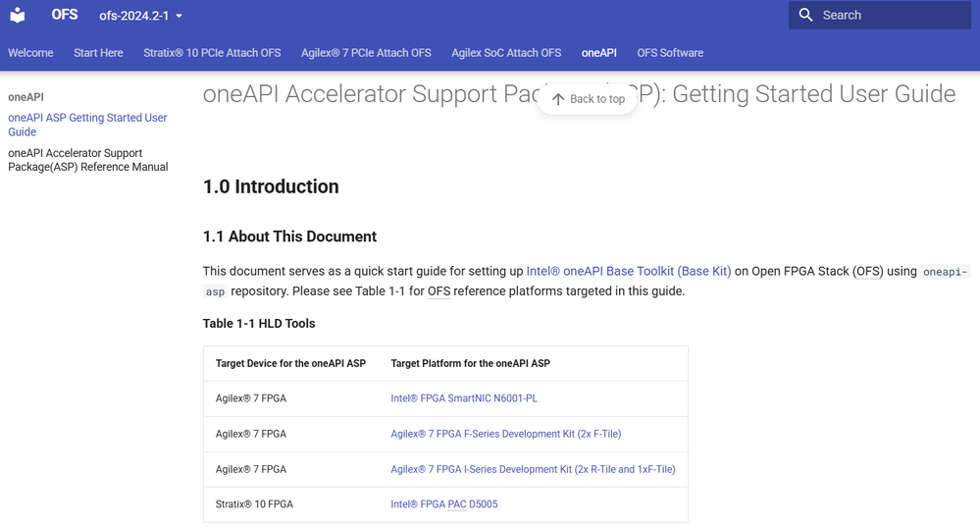Open the Start Here tab
The height and width of the screenshot is (527, 980).
[98, 53]
